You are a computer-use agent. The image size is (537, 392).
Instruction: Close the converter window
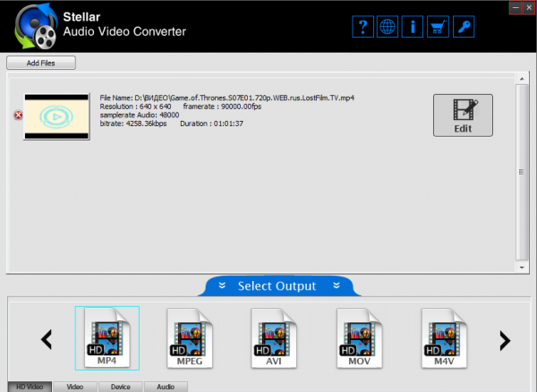coord(529,7)
